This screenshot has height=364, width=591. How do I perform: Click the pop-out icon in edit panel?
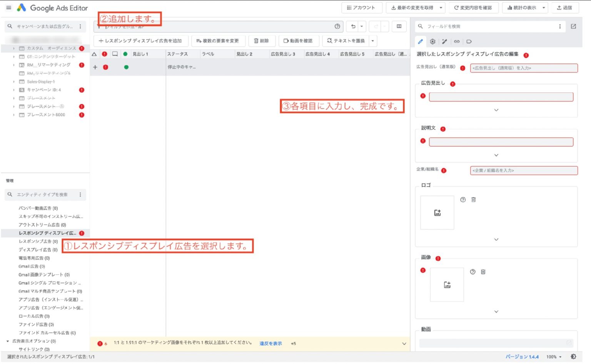coord(573,27)
